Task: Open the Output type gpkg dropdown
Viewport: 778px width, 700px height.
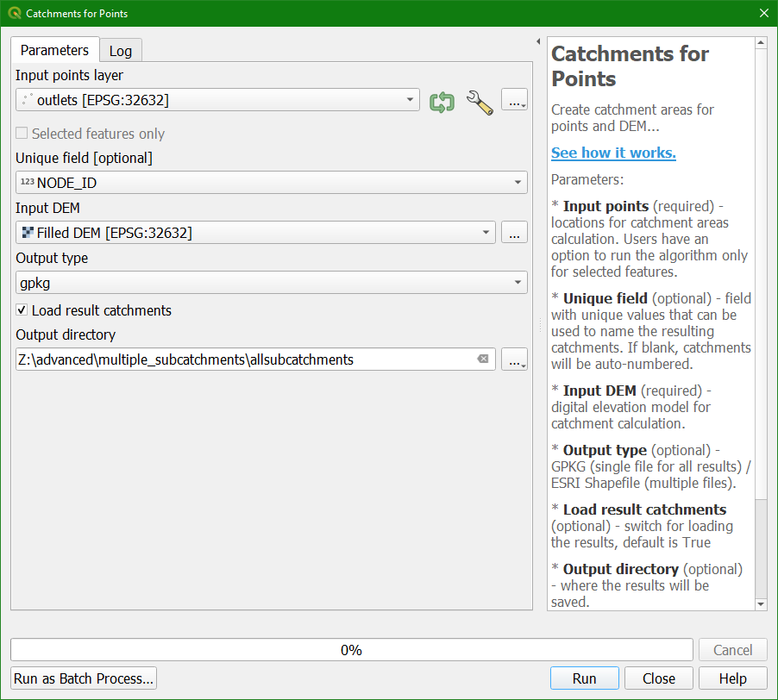Action: click(518, 283)
